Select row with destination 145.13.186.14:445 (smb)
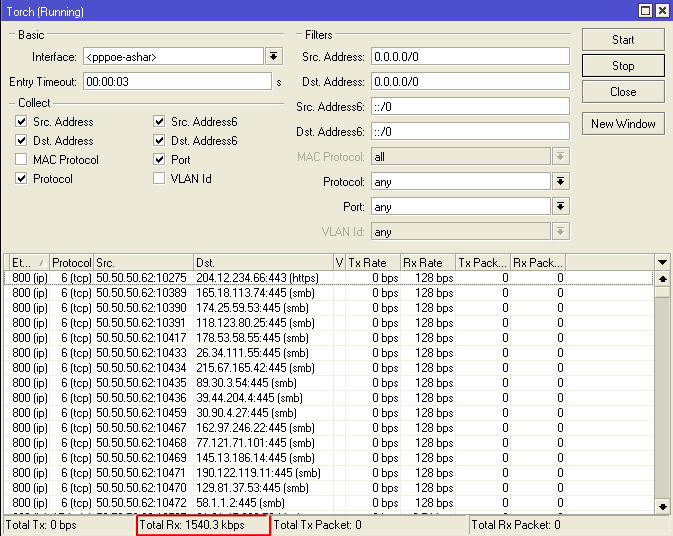This screenshot has width=673, height=536. pos(328,458)
